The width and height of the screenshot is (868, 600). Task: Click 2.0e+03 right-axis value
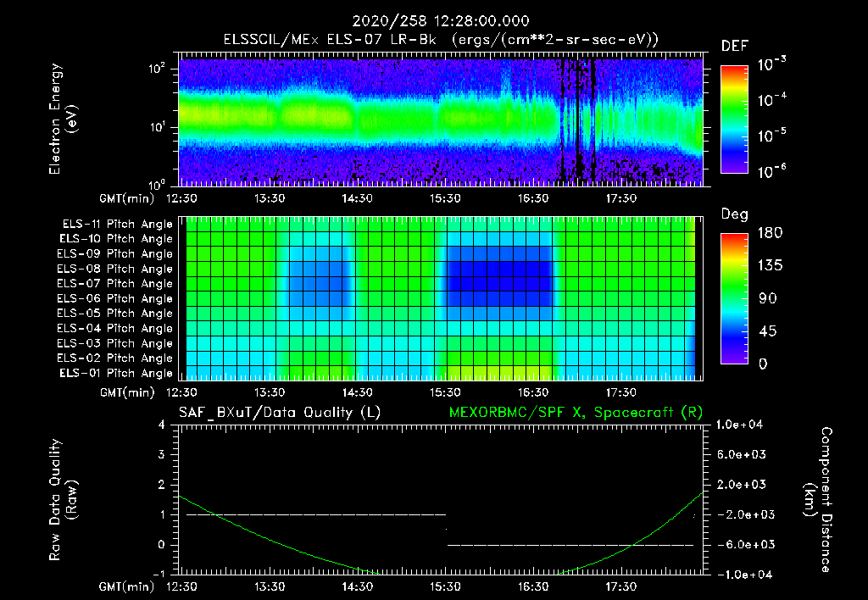click(742, 485)
